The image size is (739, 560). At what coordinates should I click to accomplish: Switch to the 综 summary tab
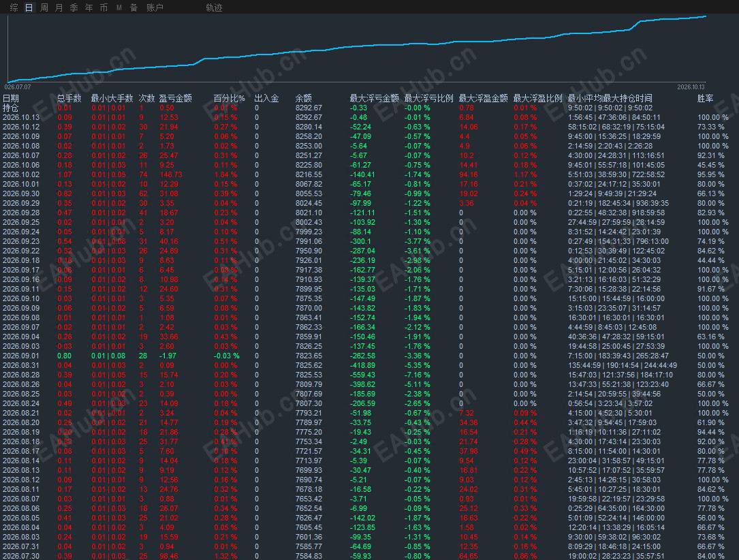[x=14, y=7]
